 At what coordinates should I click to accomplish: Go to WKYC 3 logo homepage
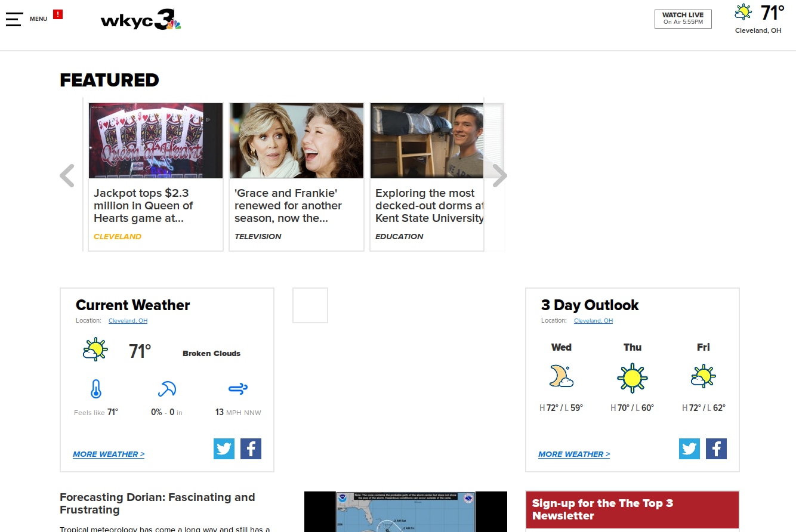(141, 19)
